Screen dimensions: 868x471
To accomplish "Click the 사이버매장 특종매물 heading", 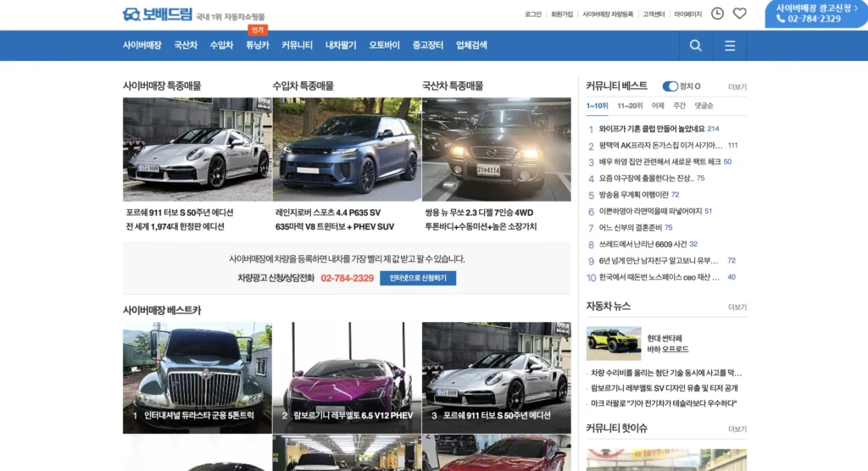I will [162, 86].
